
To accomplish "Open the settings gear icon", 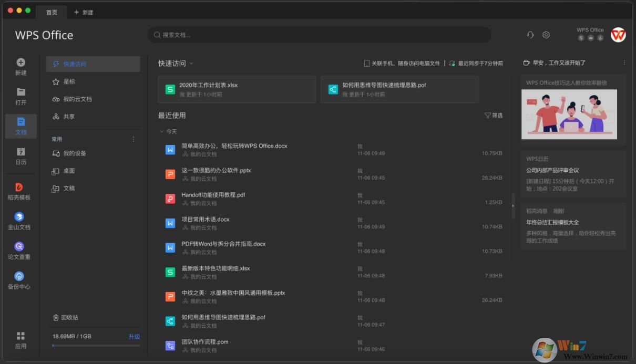I will [546, 35].
